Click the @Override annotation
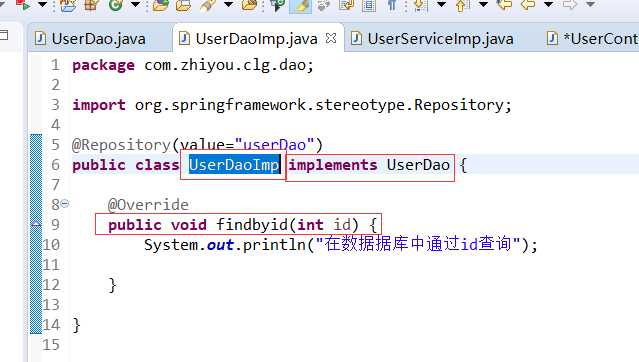Image resolution: width=639 pixels, height=362 pixels. point(148,205)
